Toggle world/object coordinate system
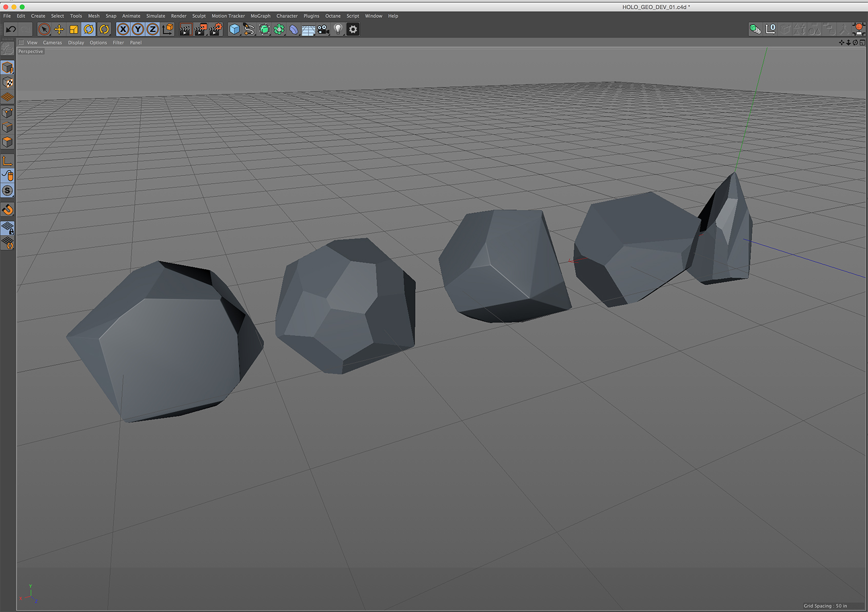Viewport: 868px width, 612px height. point(168,29)
